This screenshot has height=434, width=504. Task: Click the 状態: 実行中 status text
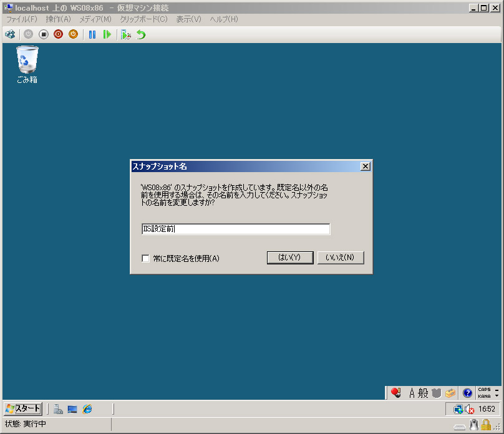[x=26, y=424]
